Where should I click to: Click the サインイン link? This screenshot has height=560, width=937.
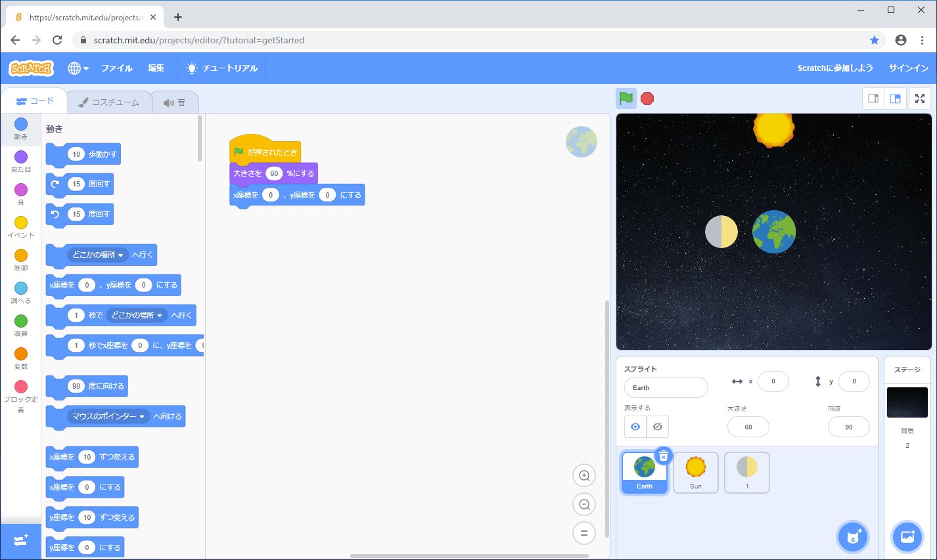point(908,68)
